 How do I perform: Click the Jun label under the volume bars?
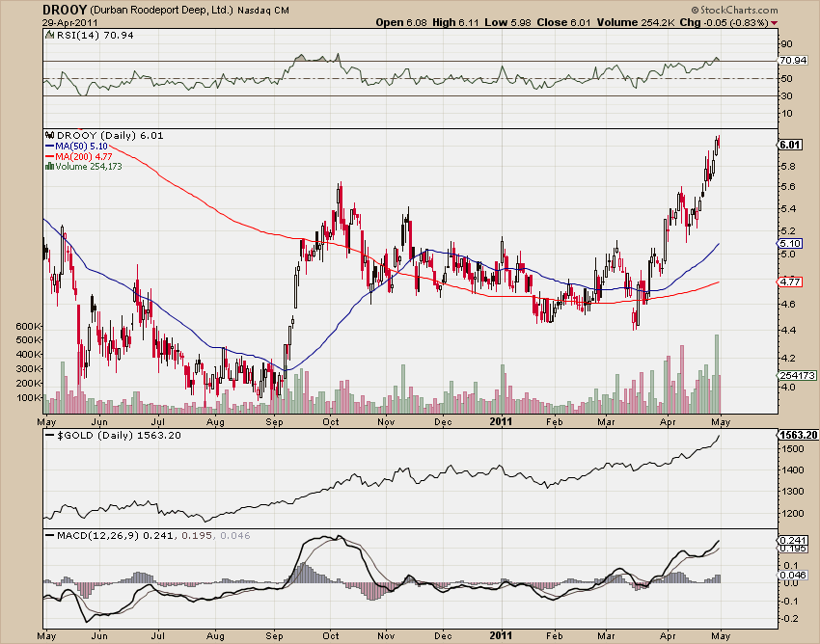tap(99, 422)
